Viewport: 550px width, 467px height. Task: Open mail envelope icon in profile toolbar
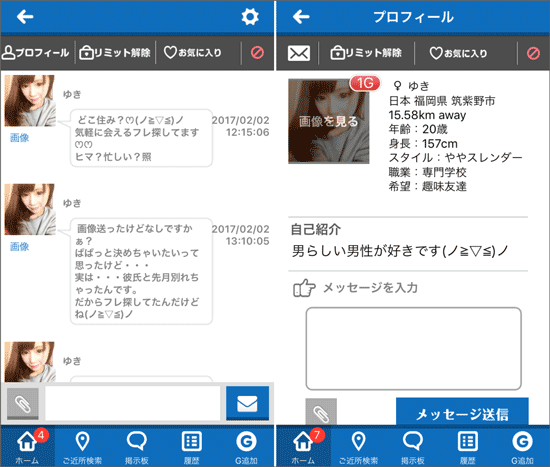click(299, 53)
